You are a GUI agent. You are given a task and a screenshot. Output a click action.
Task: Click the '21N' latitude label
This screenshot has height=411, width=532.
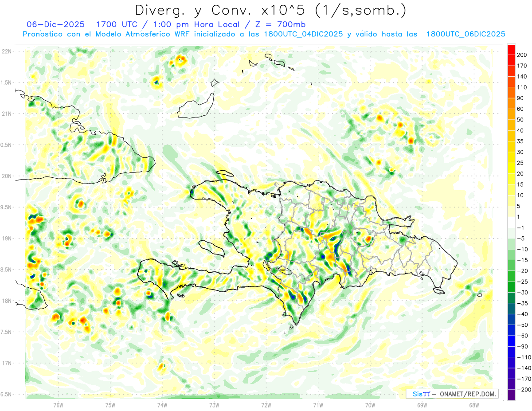click(6, 114)
